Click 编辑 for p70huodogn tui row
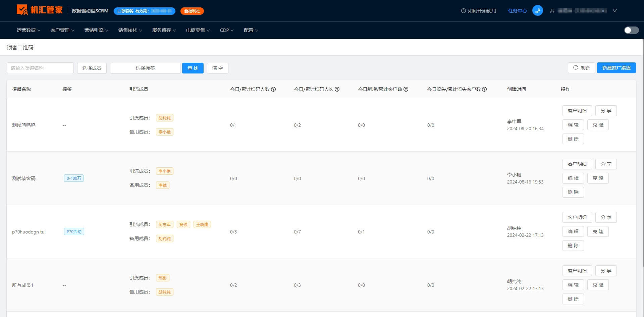The width and height of the screenshot is (644, 317). 573,231
